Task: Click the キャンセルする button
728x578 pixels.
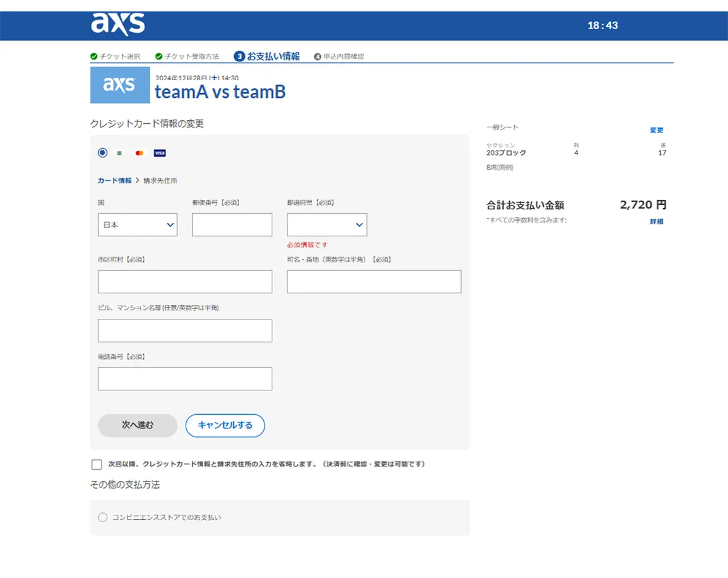Action: [225, 426]
